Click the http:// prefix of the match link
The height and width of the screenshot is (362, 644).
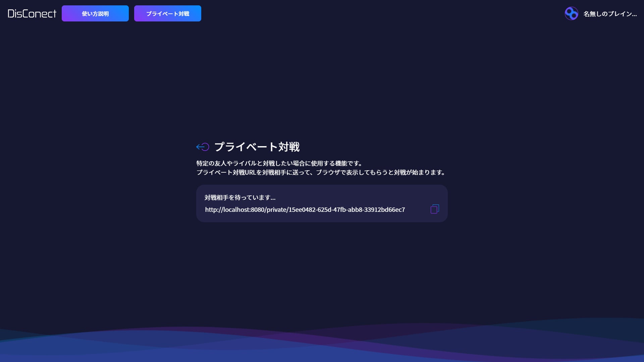point(214,210)
